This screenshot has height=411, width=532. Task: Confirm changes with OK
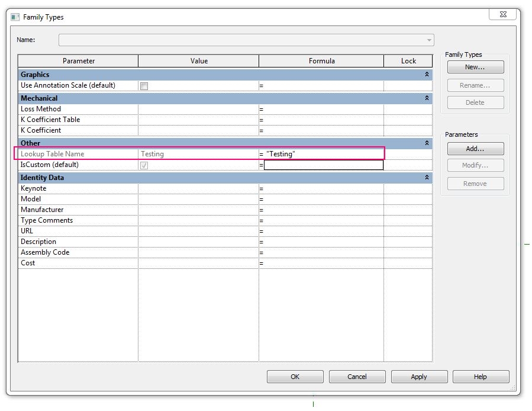[x=295, y=376]
